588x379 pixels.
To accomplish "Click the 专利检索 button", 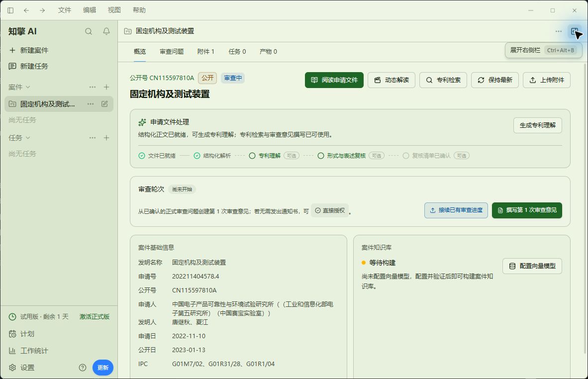I will pos(443,80).
